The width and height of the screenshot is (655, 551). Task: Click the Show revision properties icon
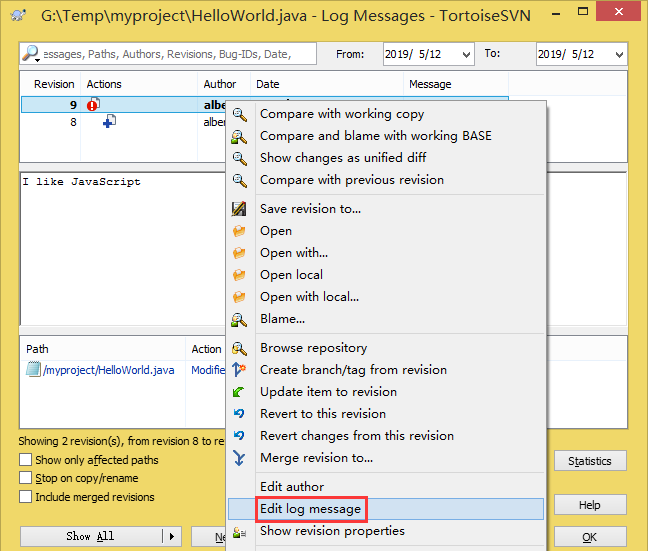[239, 532]
